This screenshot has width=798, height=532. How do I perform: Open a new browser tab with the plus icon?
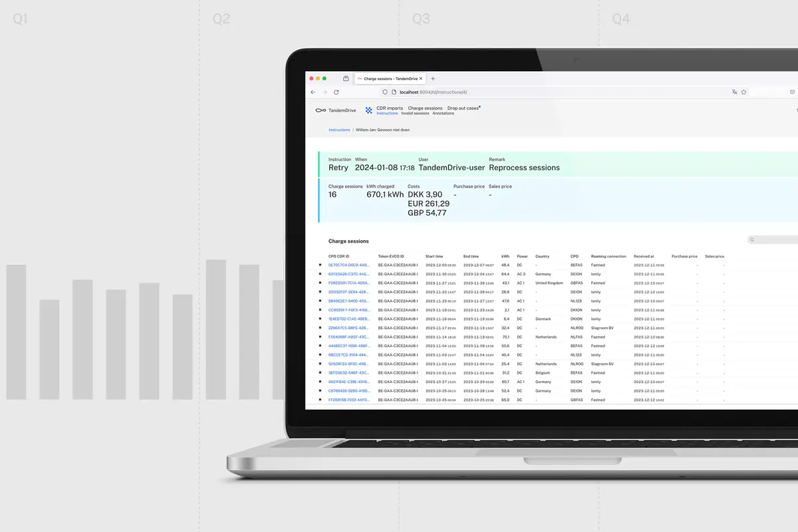(433, 78)
